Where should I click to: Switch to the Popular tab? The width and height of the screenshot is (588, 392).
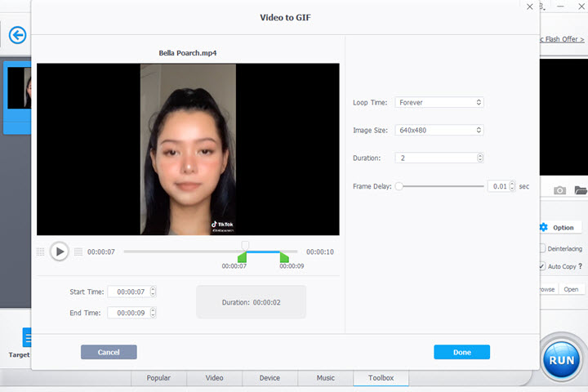[x=158, y=378]
